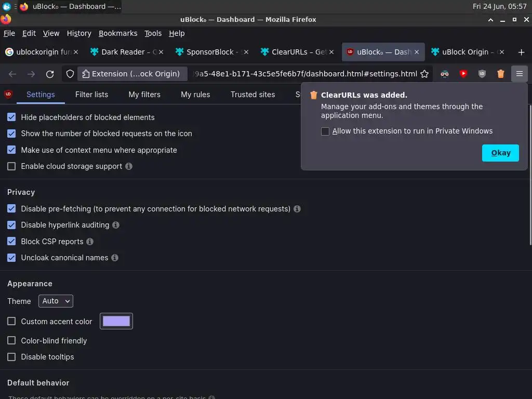Open the Theme dropdown set to Auto
Viewport: 532px width, 399px height.
click(56, 301)
